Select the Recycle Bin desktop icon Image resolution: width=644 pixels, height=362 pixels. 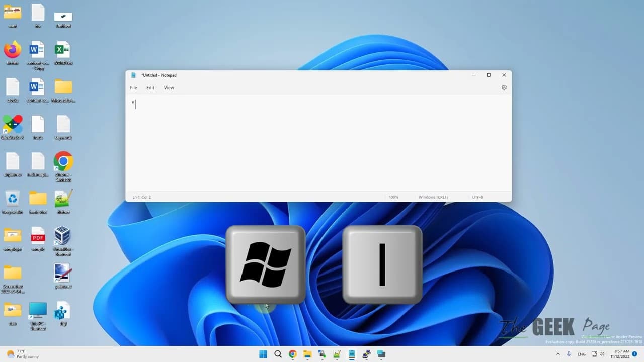tap(13, 202)
